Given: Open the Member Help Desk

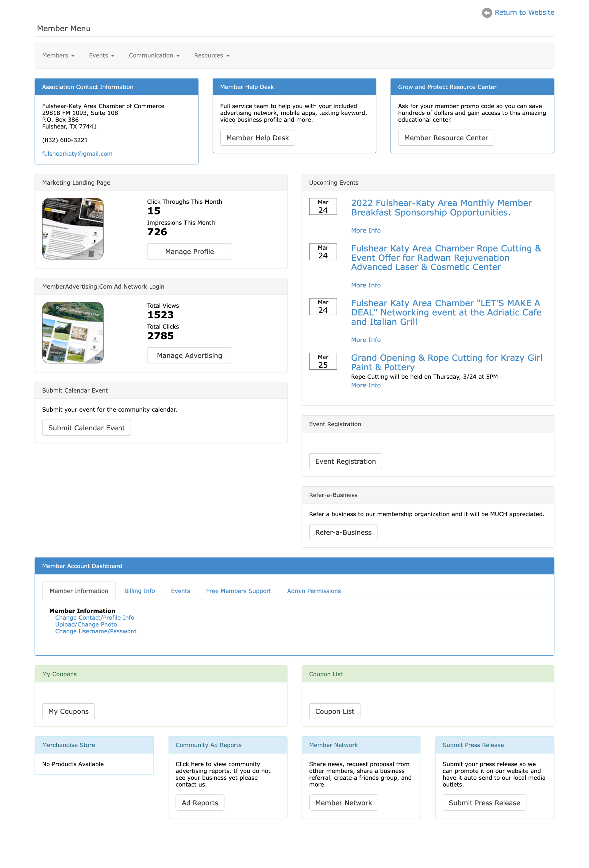Looking at the screenshot, I should [257, 137].
